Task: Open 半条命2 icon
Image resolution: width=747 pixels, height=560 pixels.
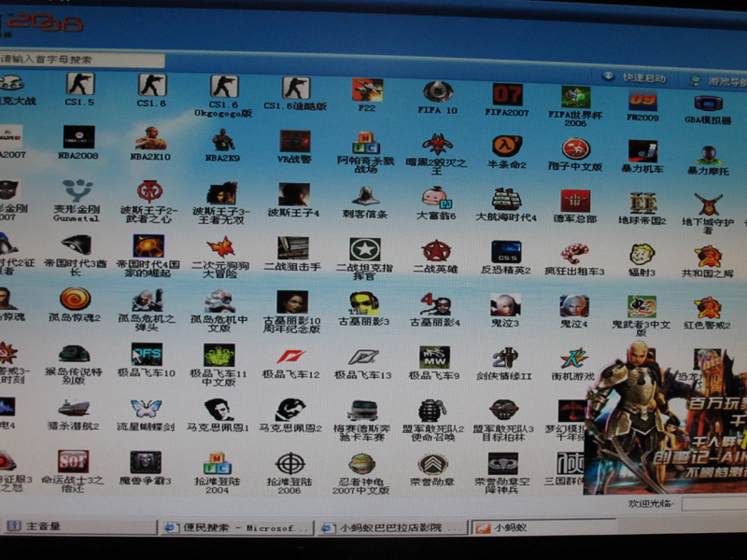Action: [507, 147]
